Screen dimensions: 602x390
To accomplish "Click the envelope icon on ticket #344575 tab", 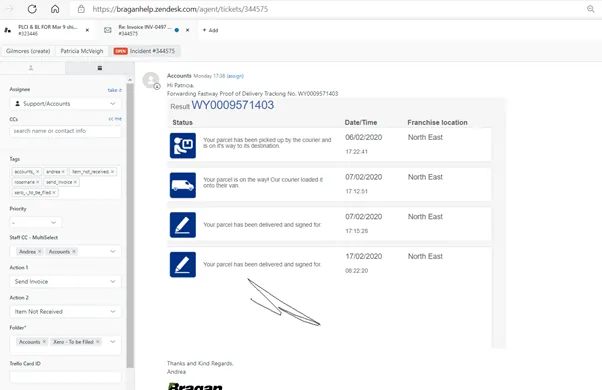I will coord(108,30).
